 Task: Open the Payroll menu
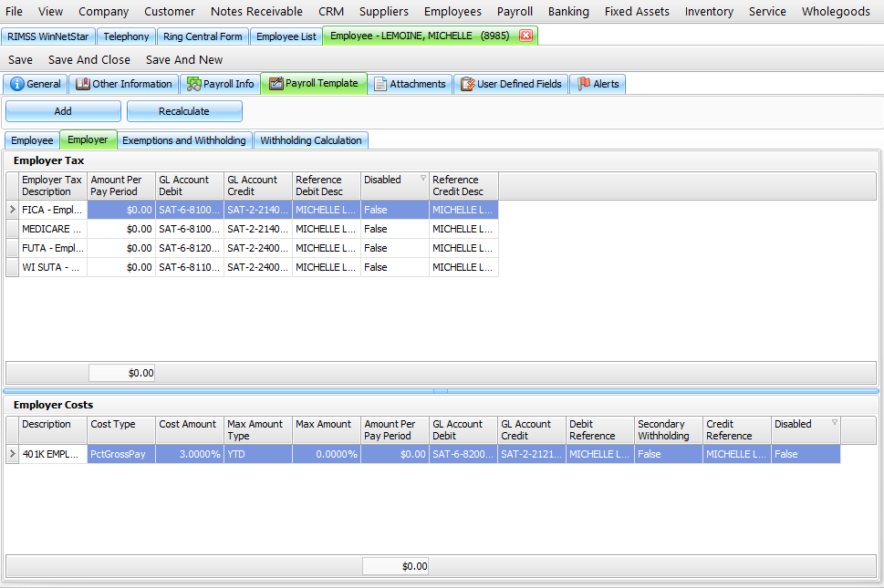(x=515, y=11)
